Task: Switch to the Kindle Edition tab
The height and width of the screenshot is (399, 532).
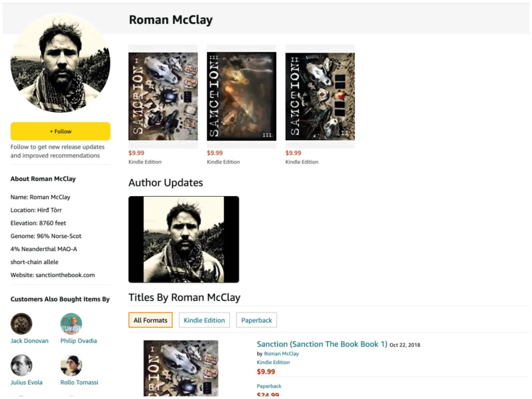Action: pos(204,320)
